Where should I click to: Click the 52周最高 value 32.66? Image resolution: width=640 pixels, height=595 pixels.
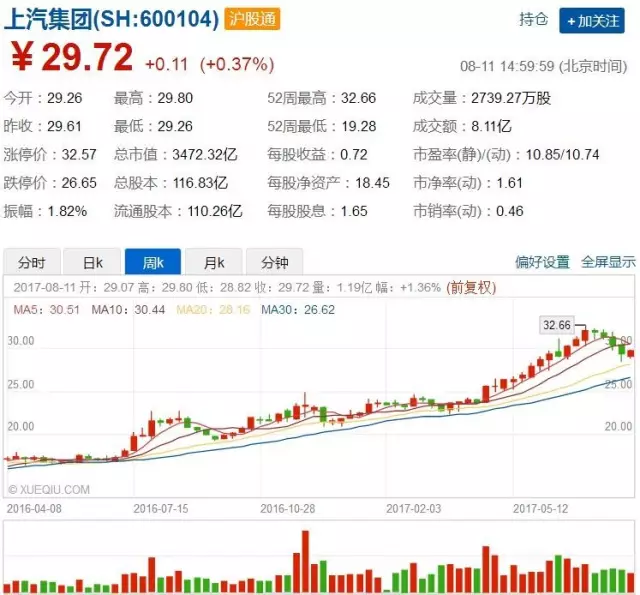click(358, 98)
